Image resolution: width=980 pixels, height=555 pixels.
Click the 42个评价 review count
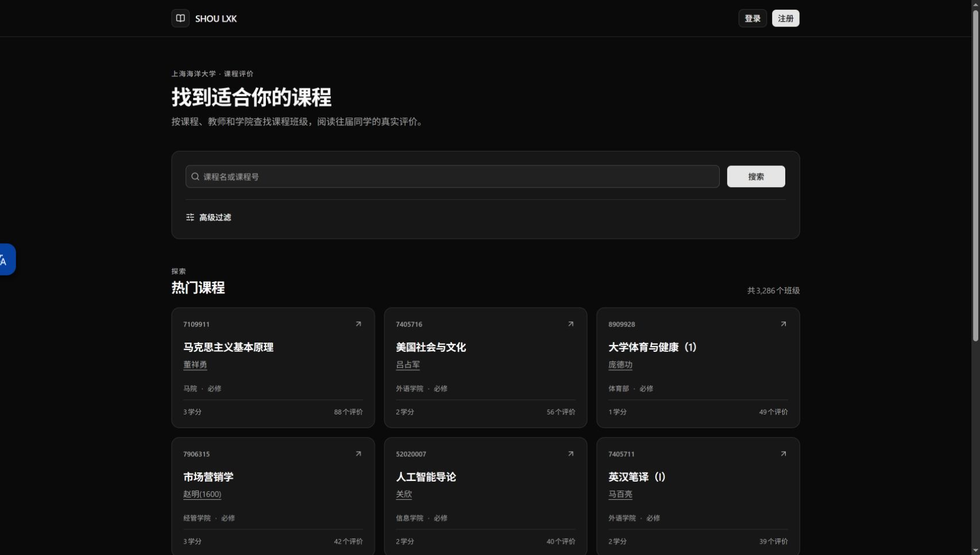click(349, 542)
